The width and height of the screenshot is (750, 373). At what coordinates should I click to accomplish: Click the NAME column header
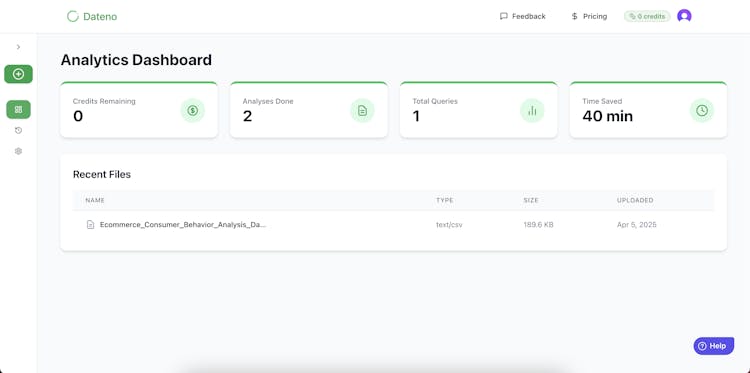click(95, 200)
